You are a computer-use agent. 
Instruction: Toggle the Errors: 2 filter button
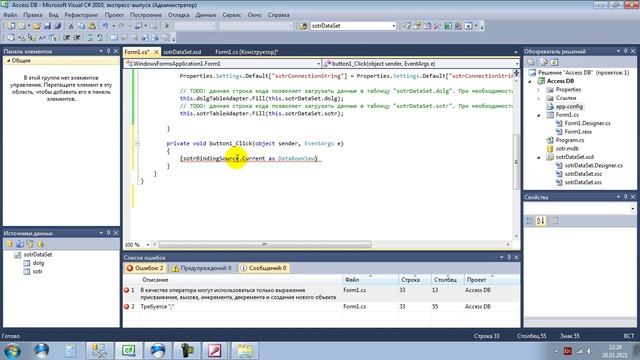[x=145, y=268]
